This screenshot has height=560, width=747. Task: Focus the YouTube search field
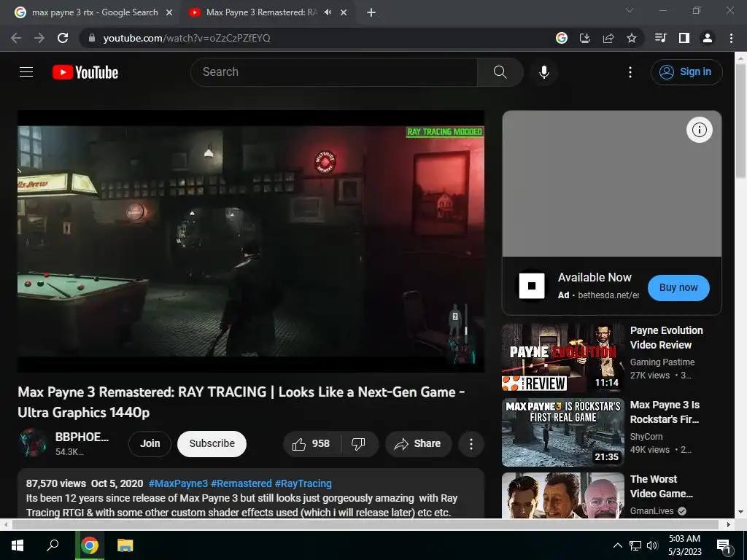click(x=333, y=72)
